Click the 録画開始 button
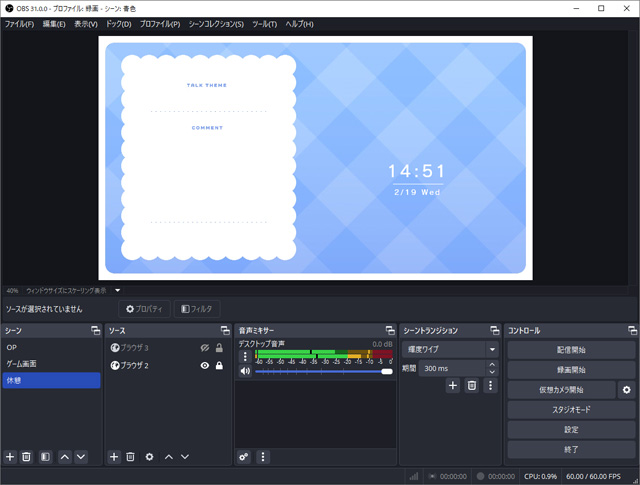640x485 pixels. 571,370
